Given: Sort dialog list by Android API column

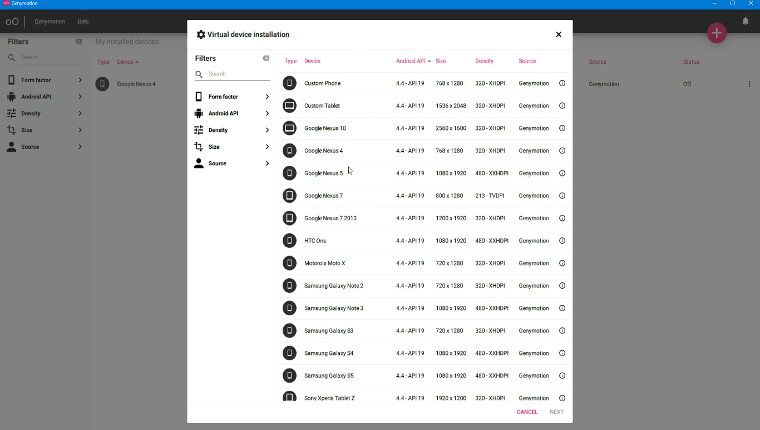Looking at the screenshot, I should 413,61.
